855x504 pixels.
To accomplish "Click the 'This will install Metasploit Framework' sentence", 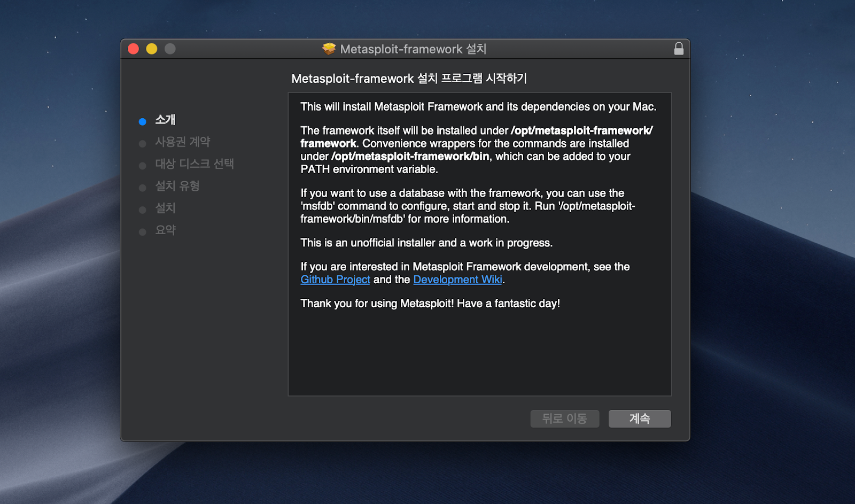I will coord(478,107).
